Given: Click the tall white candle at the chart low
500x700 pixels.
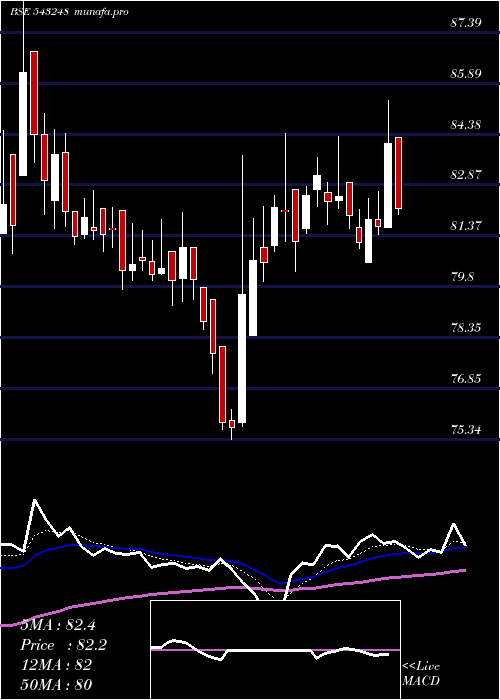Looking at the screenshot, I should [242, 358].
